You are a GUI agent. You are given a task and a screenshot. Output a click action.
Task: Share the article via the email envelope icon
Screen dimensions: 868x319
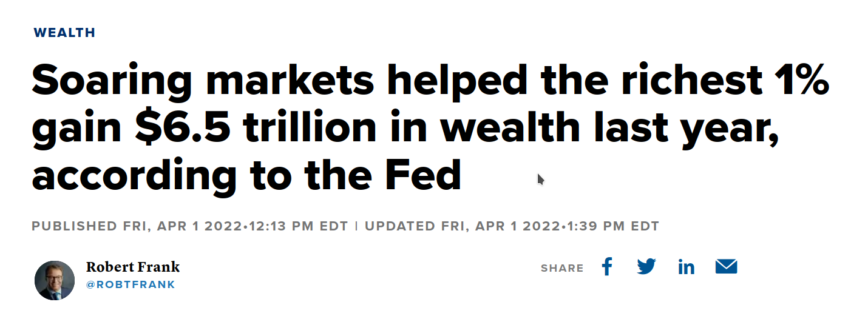(x=726, y=266)
